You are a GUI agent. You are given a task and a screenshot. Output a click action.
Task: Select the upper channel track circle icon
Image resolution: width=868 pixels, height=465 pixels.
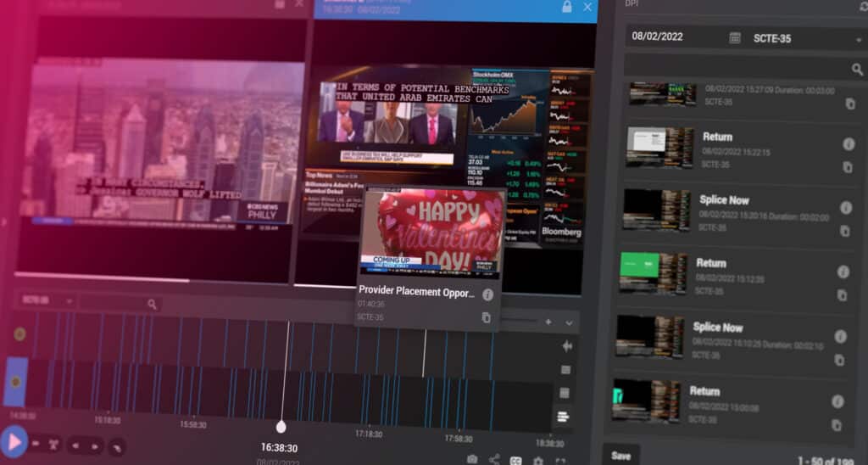[19, 333]
